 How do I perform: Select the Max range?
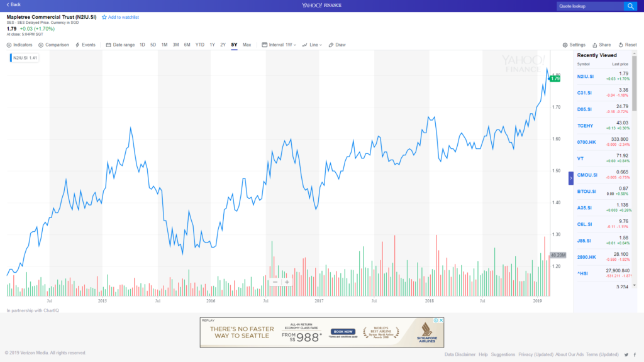[247, 45]
